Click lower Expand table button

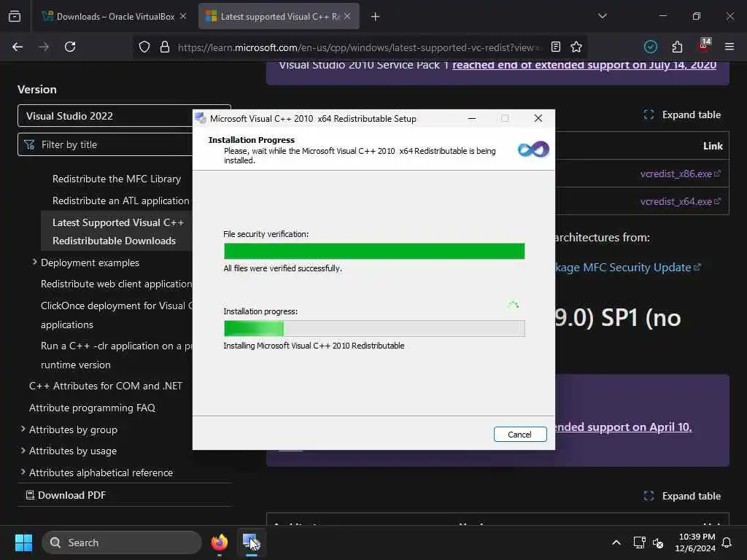point(682,496)
